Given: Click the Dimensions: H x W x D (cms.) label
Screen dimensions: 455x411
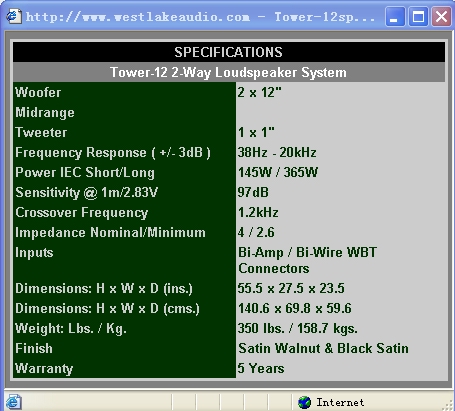Looking at the screenshot, I should (x=107, y=308).
